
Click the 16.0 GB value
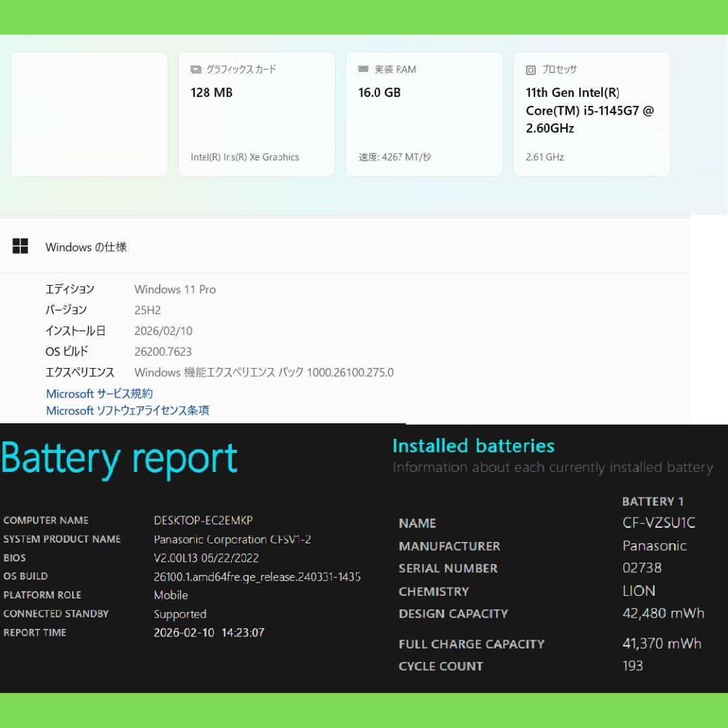click(x=380, y=92)
